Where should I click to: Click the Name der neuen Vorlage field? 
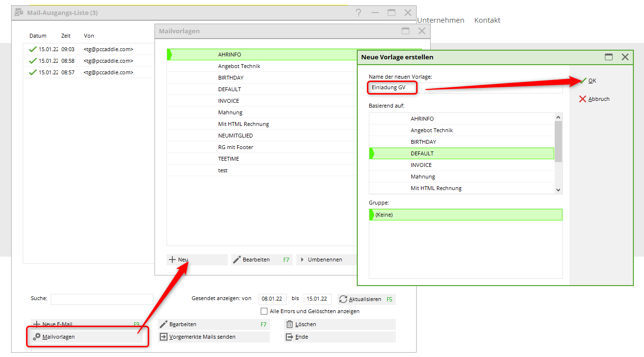click(x=466, y=87)
